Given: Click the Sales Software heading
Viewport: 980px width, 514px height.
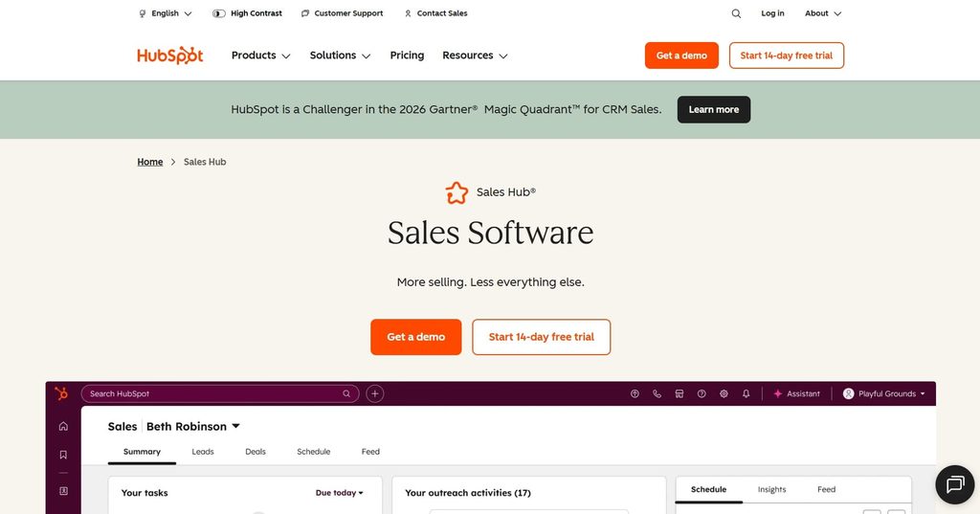Looking at the screenshot, I should click(491, 233).
